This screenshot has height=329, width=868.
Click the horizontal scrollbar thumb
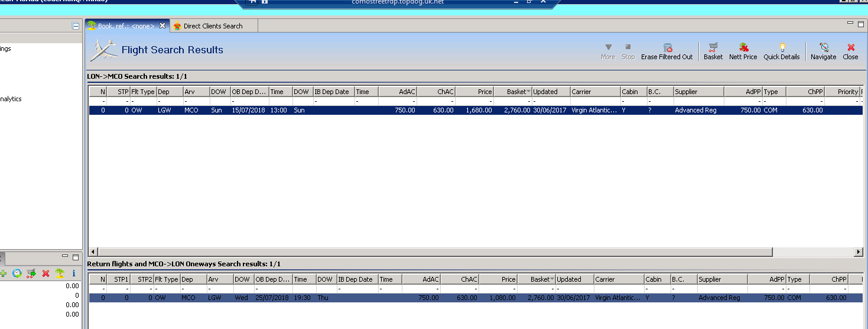click(x=435, y=252)
